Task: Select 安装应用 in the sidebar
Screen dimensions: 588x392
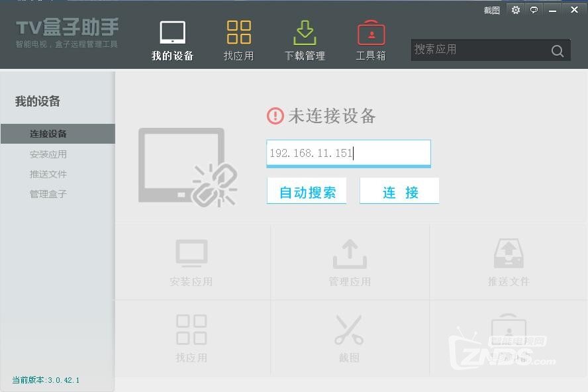Action: tap(48, 154)
